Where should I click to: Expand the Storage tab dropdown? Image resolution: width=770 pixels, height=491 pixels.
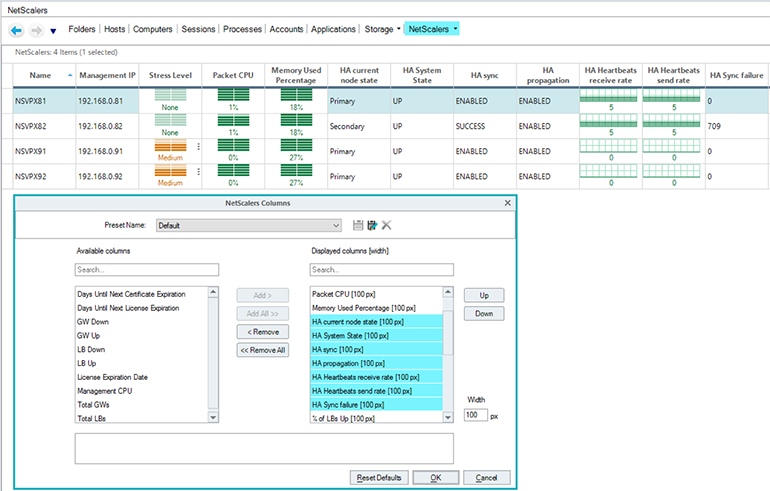coord(398,29)
